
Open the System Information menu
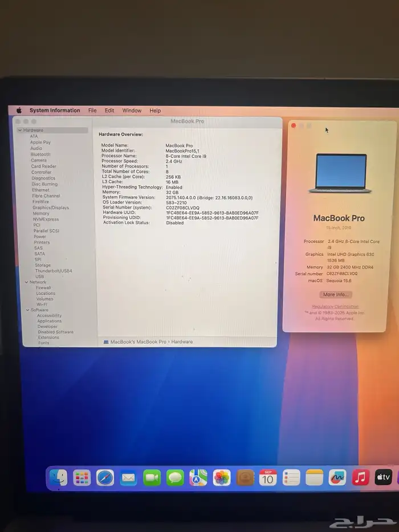point(55,110)
